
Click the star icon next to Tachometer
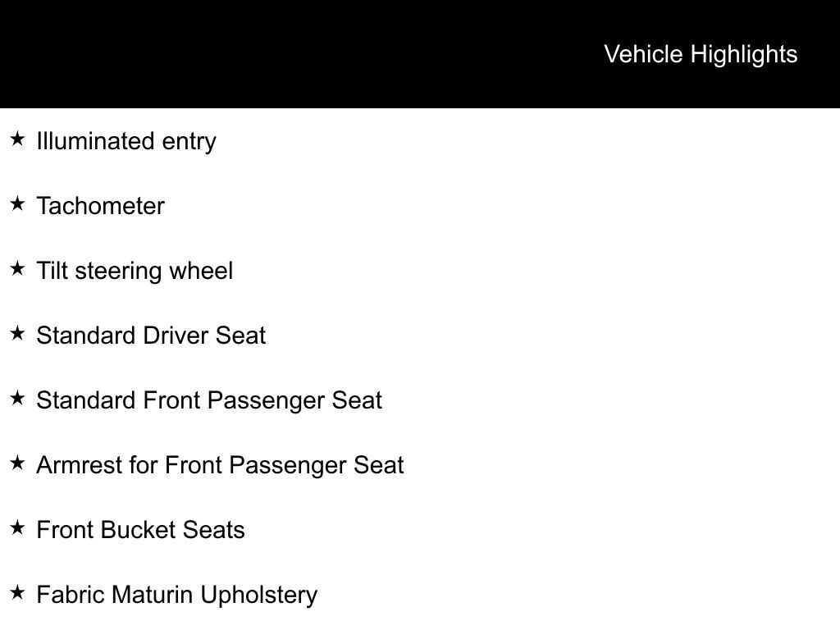pyautogui.click(x=17, y=204)
